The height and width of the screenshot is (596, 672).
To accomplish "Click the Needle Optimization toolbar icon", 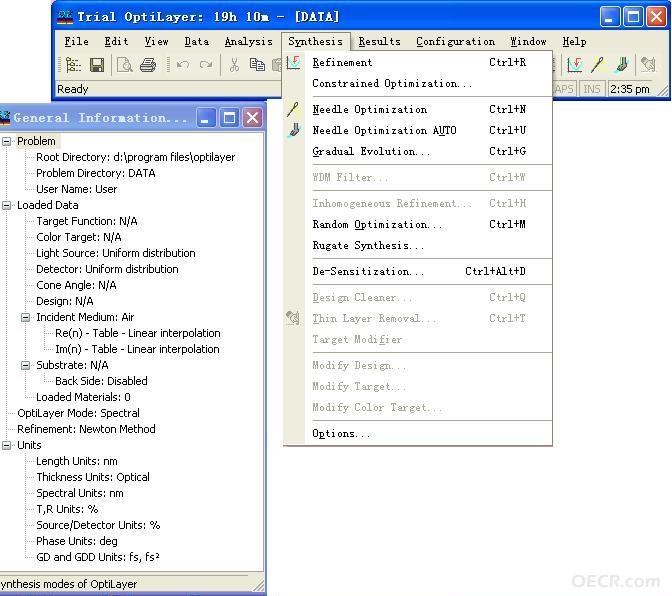I will click(598, 65).
